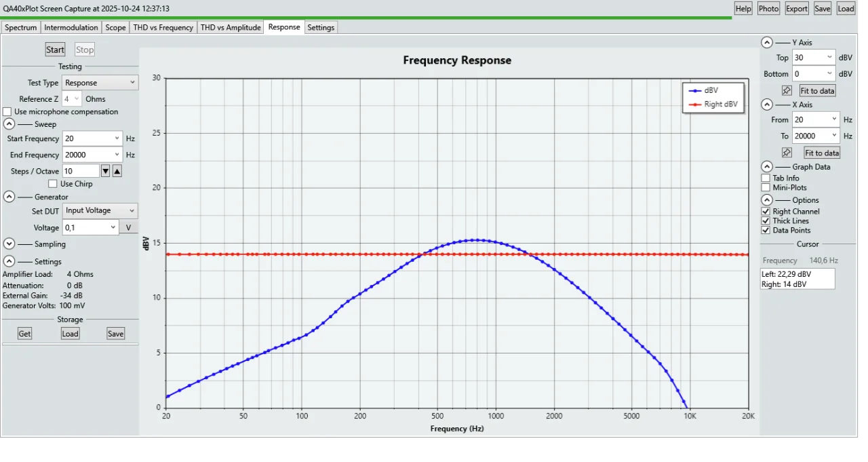Collapse the Settings section on the left
The image size is (868, 462).
[9, 261]
